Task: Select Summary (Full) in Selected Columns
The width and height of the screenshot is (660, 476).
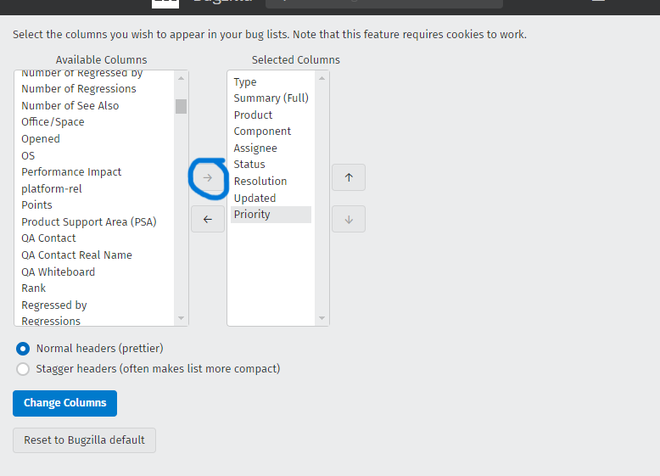Action: click(271, 98)
